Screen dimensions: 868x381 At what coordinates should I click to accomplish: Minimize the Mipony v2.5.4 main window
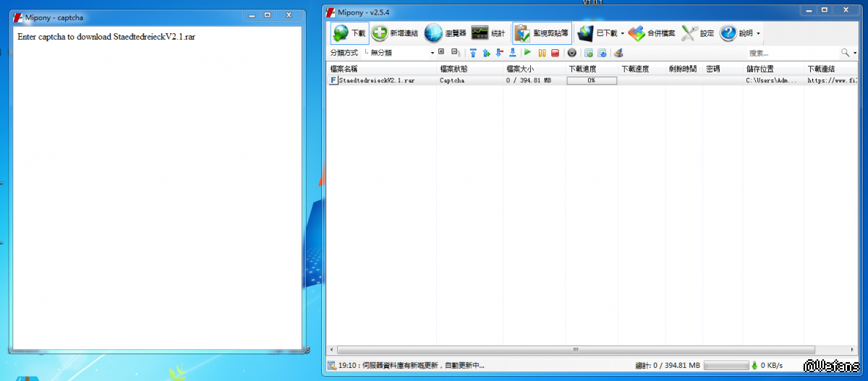(809, 11)
